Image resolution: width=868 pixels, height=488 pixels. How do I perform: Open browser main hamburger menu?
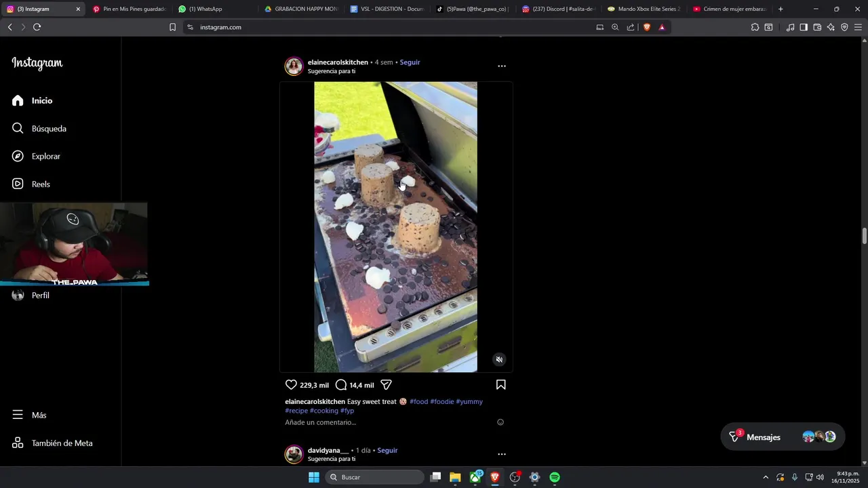858,27
